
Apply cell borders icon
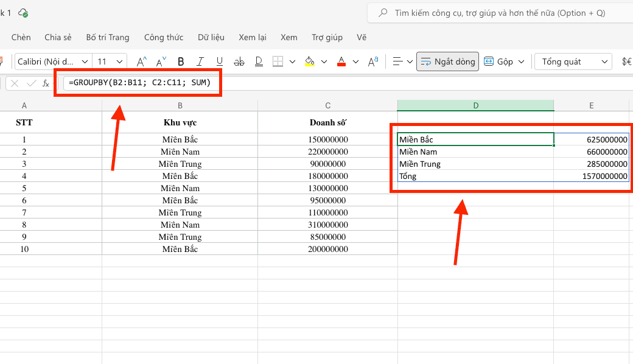[278, 61]
